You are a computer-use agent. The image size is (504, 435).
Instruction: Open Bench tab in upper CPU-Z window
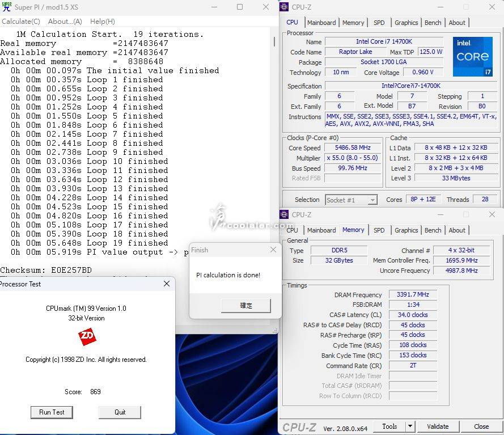pos(433,23)
